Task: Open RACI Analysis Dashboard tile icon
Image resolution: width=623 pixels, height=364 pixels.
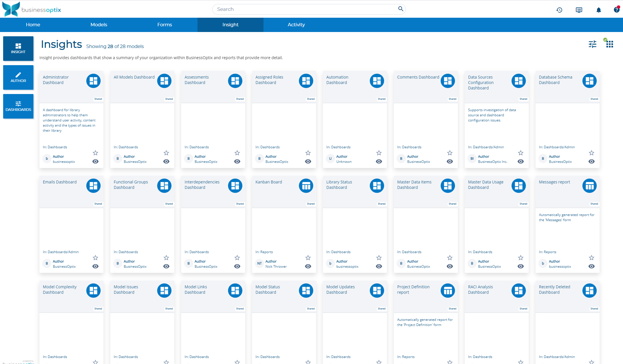Action: [519, 291]
